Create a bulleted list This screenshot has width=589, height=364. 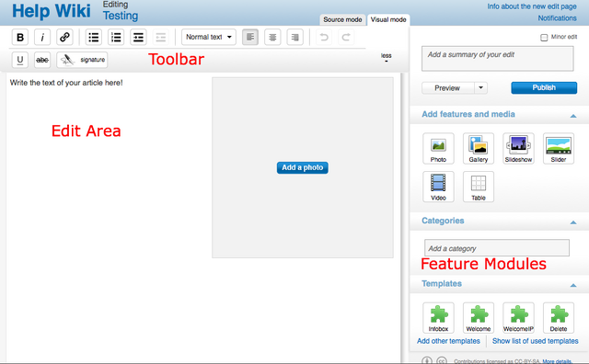[94, 37]
